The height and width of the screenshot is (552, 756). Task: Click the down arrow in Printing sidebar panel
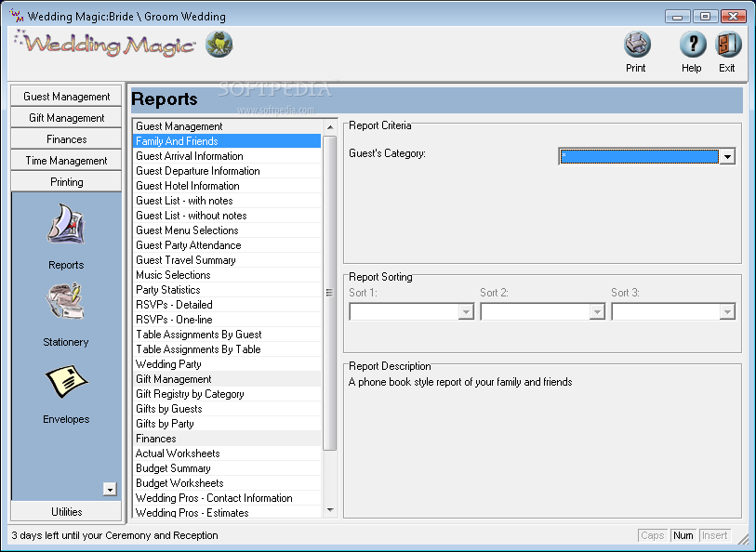[x=110, y=490]
